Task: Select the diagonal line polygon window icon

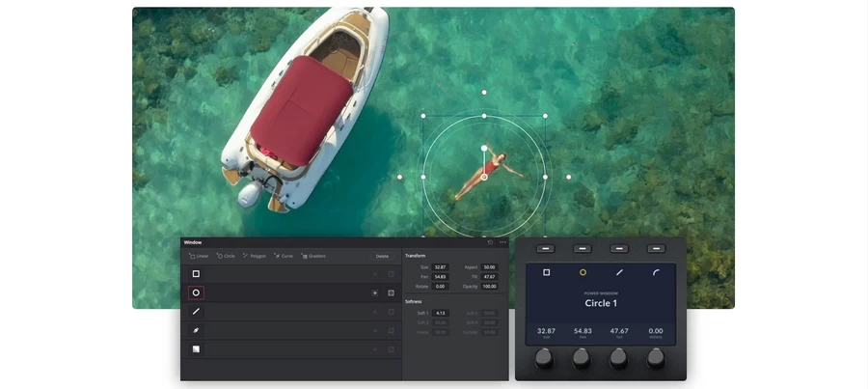Action: 196,312
